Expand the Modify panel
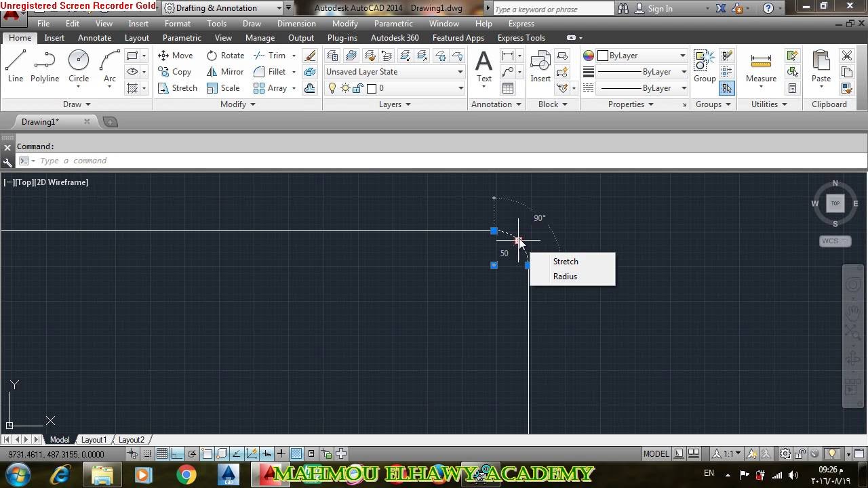 [x=238, y=104]
